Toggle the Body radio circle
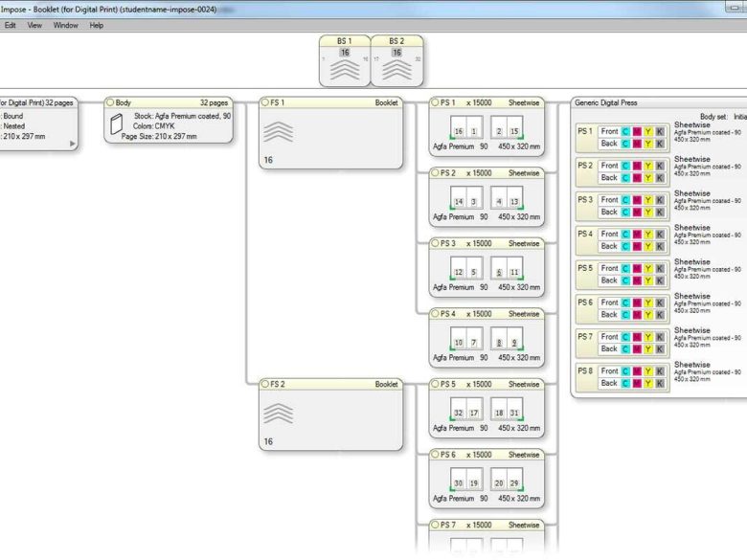This screenshot has height=560, width=747. pos(110,102)
